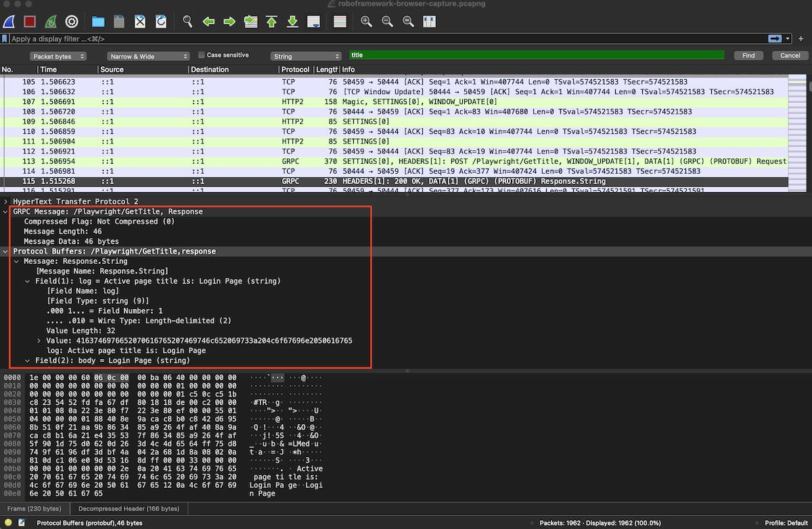
Task: Close the current capture file
Action: tap(139, 21)
